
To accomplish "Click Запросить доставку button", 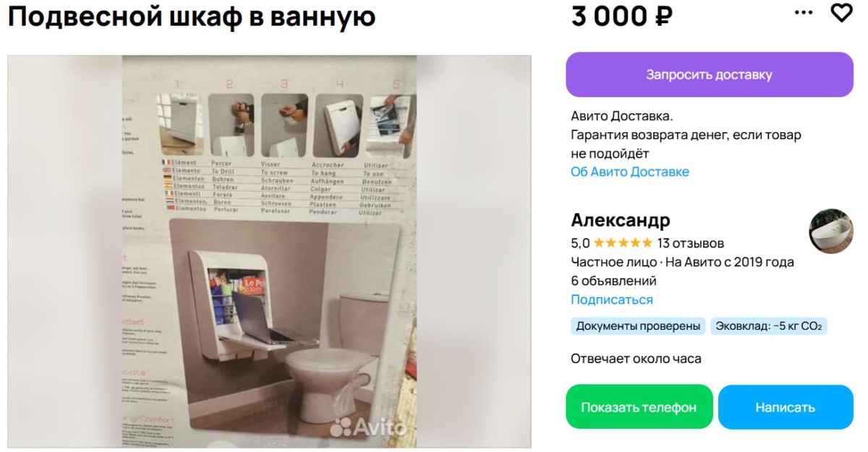I will pyautogui.click(x=710, y=74).
